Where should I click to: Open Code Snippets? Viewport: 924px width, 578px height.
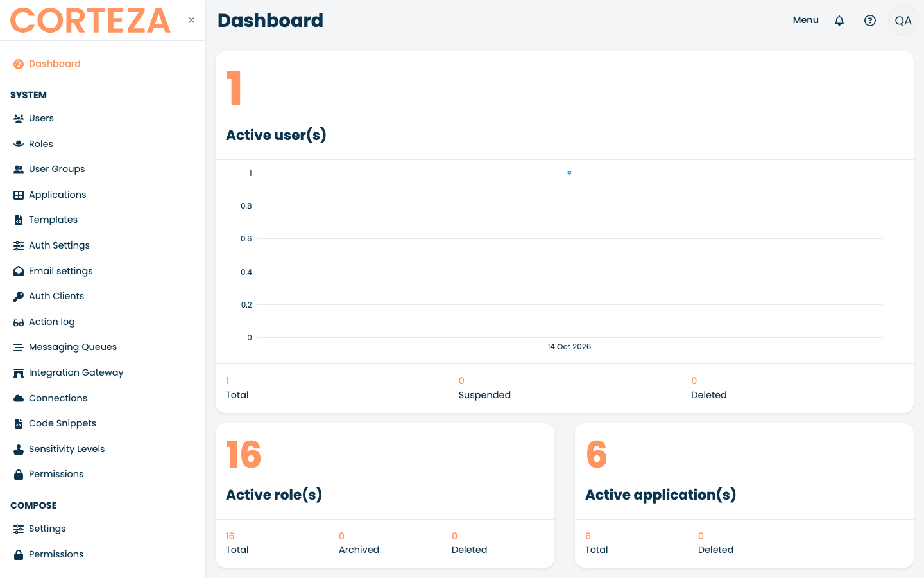[x=62, y=423]
